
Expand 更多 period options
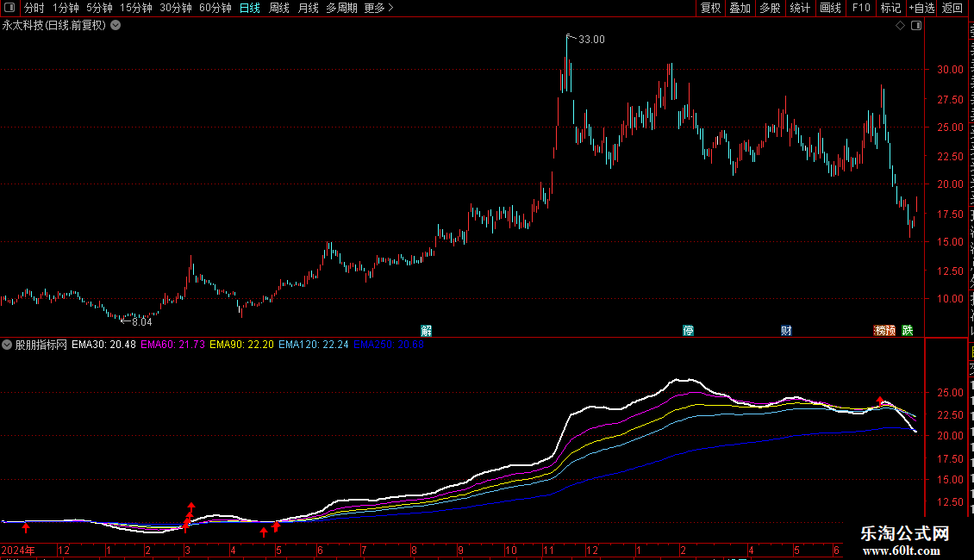click(378, 8)
